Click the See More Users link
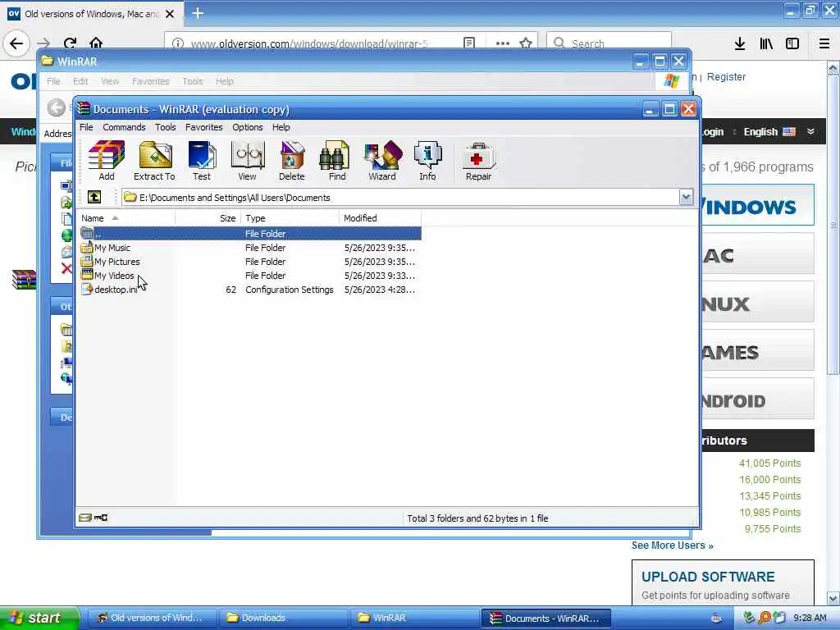The height and width of the screenshot is (630, 840). tap(672, 546)
